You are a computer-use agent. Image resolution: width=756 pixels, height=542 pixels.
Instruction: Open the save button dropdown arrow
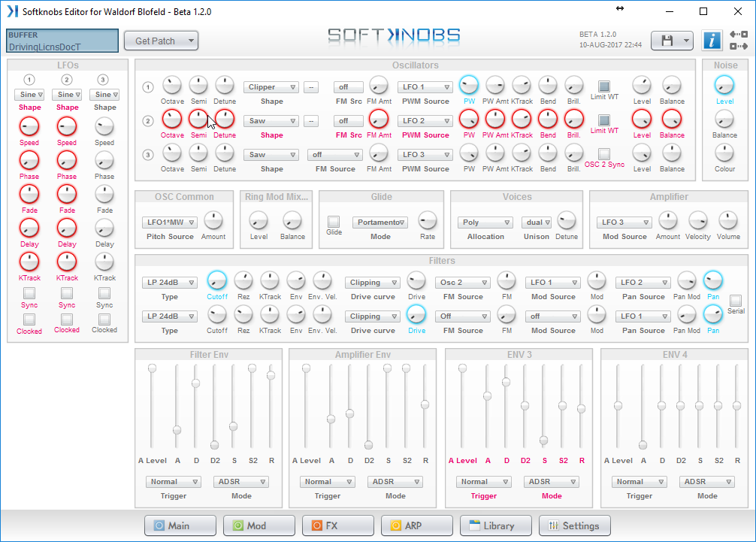[x=686, y=41]
